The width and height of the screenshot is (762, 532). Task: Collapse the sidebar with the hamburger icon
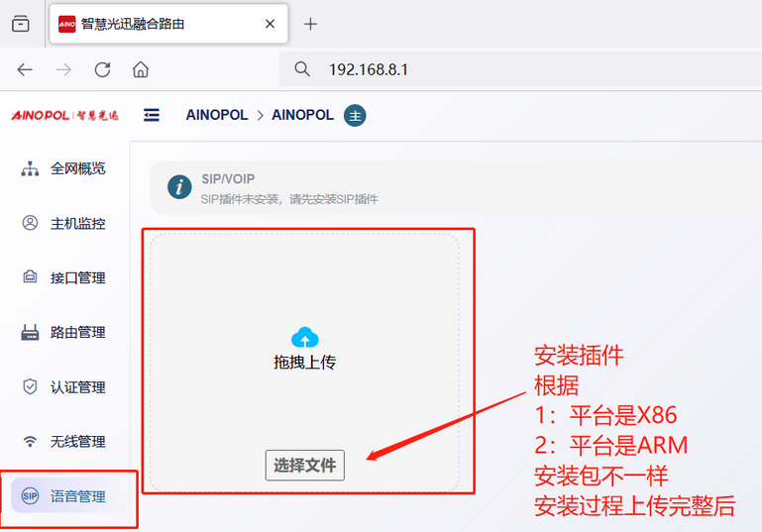pyautogui.click(x=152, y=115)
